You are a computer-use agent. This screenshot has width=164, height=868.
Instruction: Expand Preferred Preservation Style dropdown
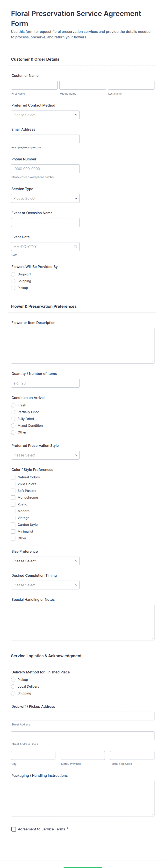click(45, 455)
